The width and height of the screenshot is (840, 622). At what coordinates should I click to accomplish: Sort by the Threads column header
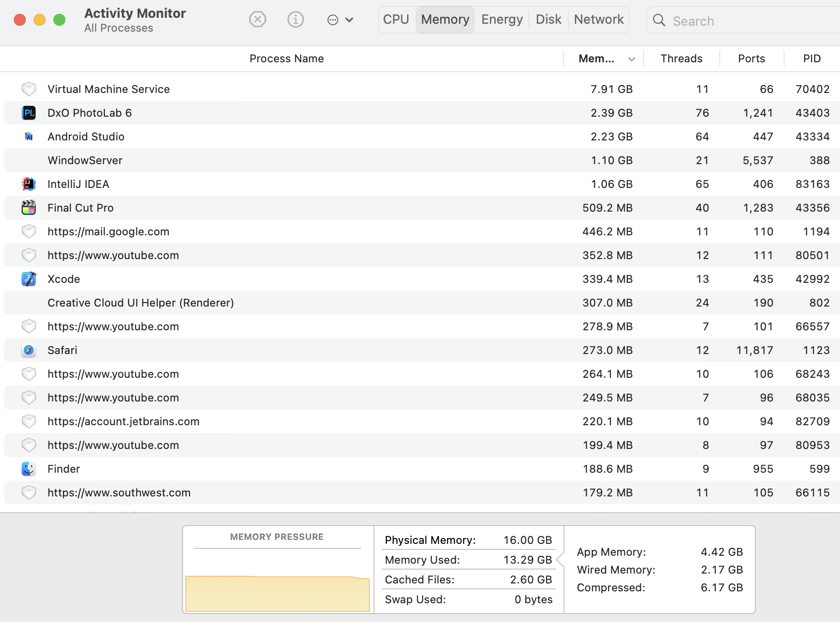coord(681,59)
